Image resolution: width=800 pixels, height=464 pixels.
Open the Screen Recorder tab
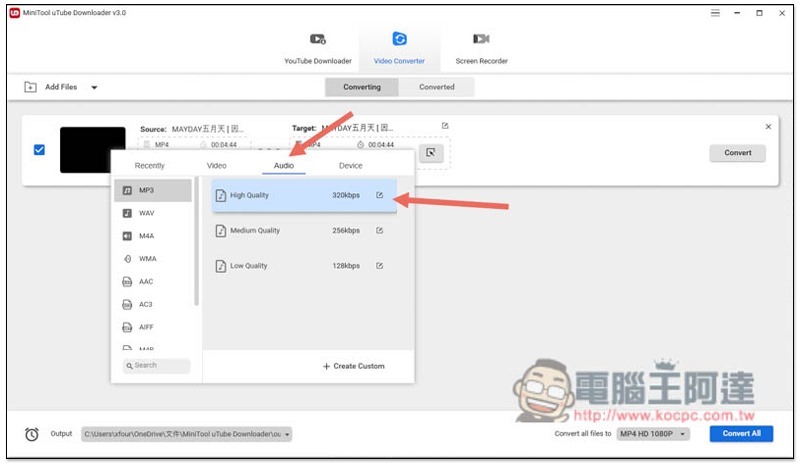click(x=481, y=48)
